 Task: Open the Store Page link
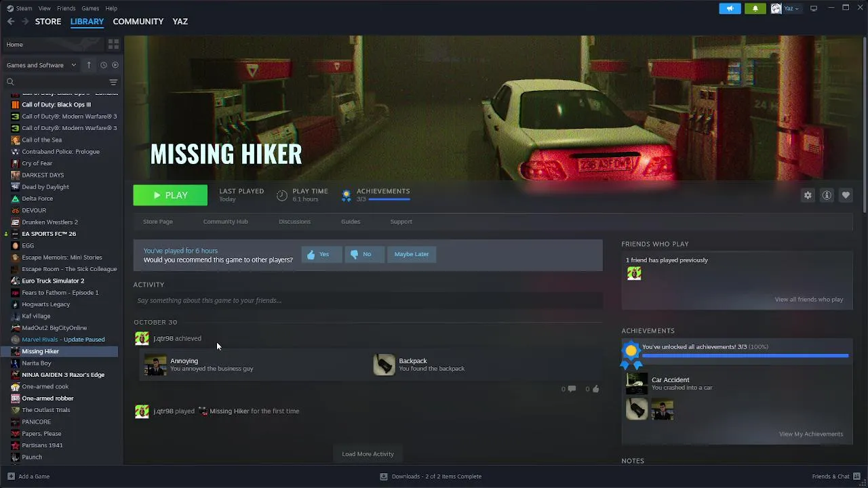[x=158, y=222]
